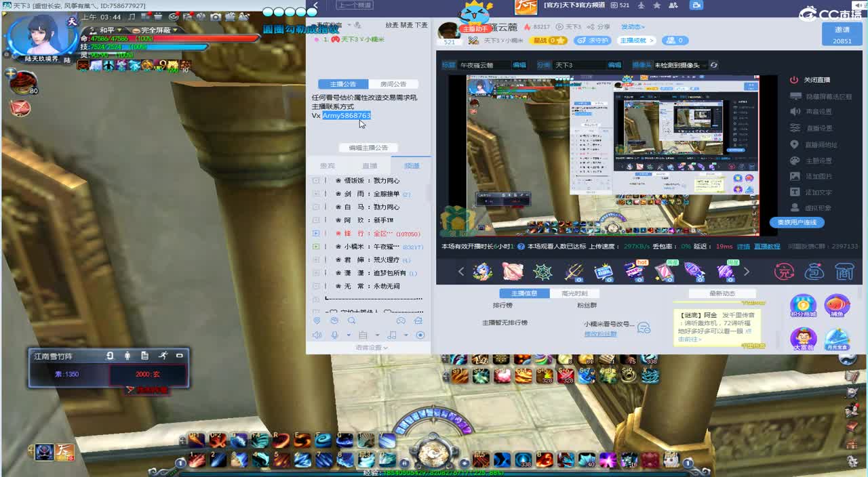Open the 频道 tab in chat panel
Image resolution: width=868 pixels, height=477 pixels.
pos(412,165)
